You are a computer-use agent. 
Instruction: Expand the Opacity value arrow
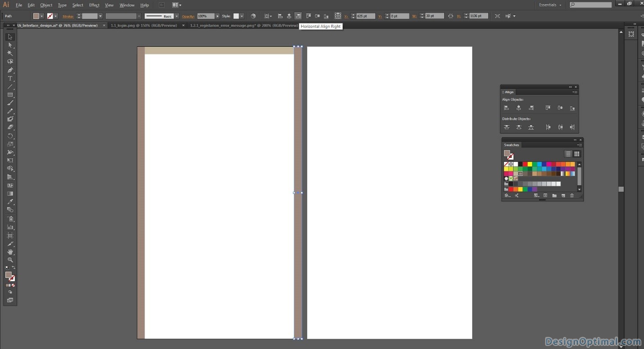[218, 16]
